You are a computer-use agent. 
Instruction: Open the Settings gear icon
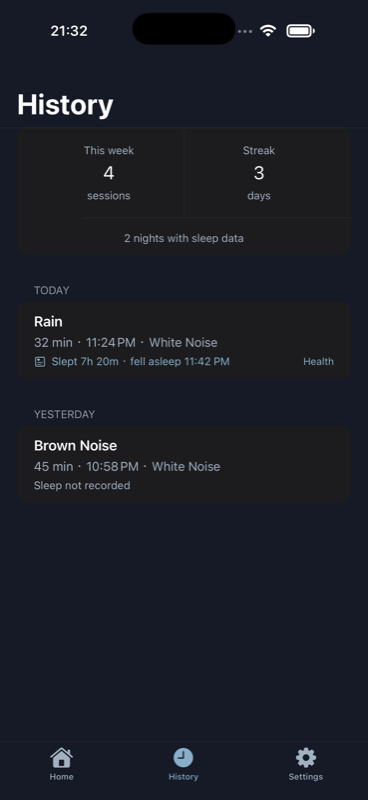(306, 758)
